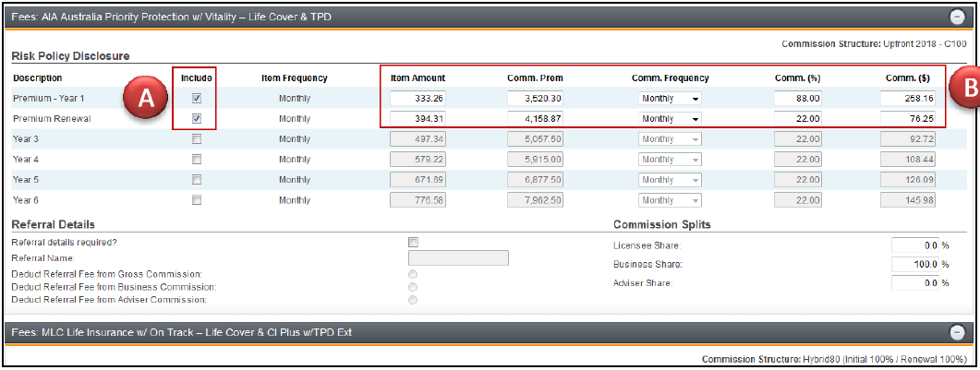The image size is (980, 370).
Task: Click the Item Frequency column header
Action: 294,78
